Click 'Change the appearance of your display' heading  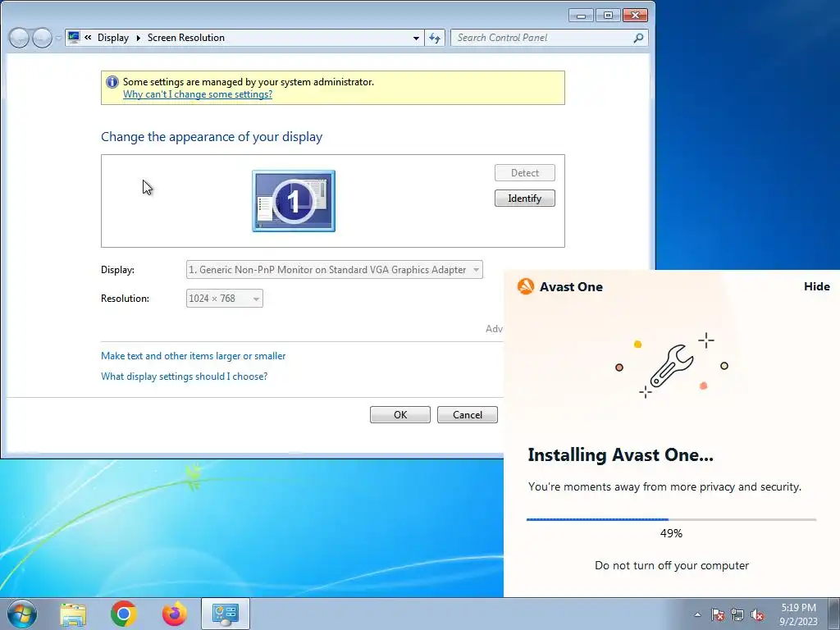point(212,137)
